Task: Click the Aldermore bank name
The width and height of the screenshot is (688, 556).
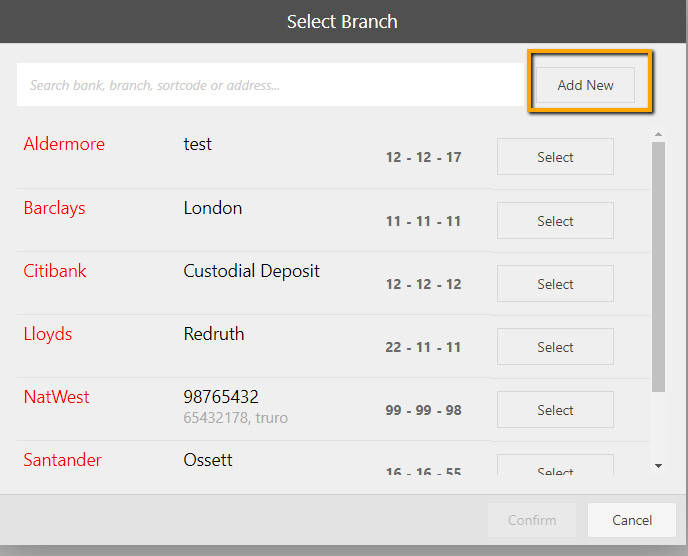Action: click(x=64, y=144)
